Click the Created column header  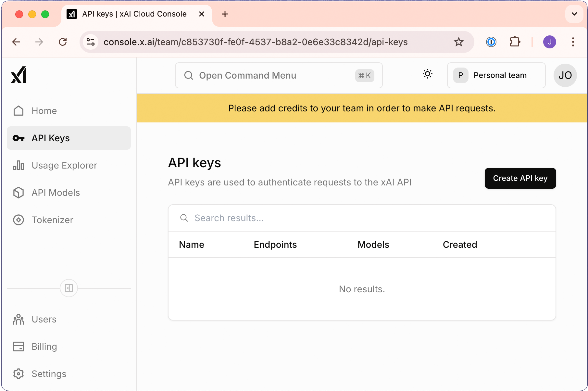tap(460, 245)
